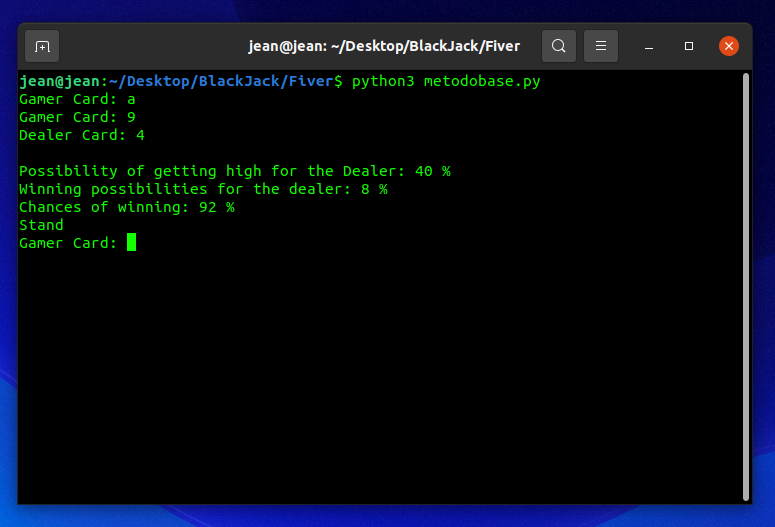This screenshot has height=527, width=775.
Task: Click the 'Chances of winning: 92 %' line
Action: (x=126, y=207)
